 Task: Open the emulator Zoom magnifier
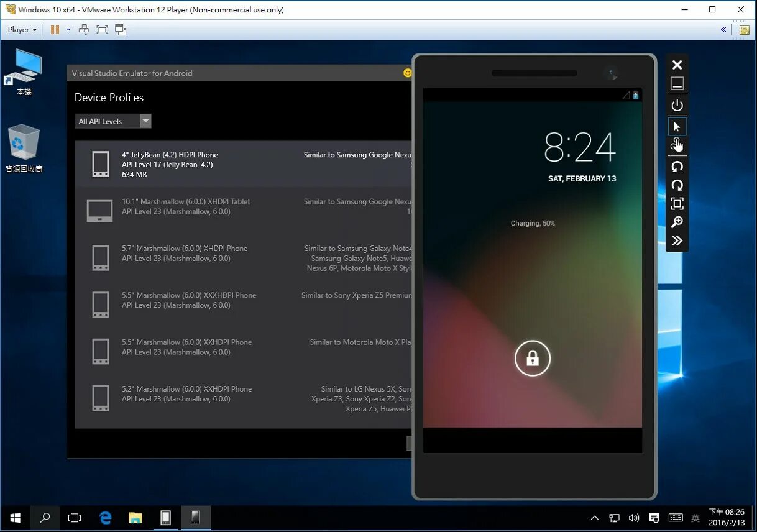click(x=677, y=222)
